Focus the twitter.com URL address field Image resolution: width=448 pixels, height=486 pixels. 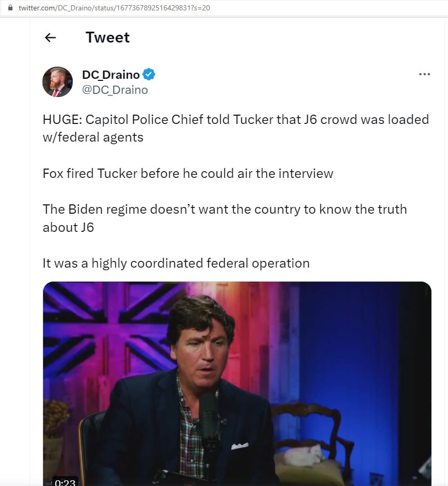click(x=114, y=8)
